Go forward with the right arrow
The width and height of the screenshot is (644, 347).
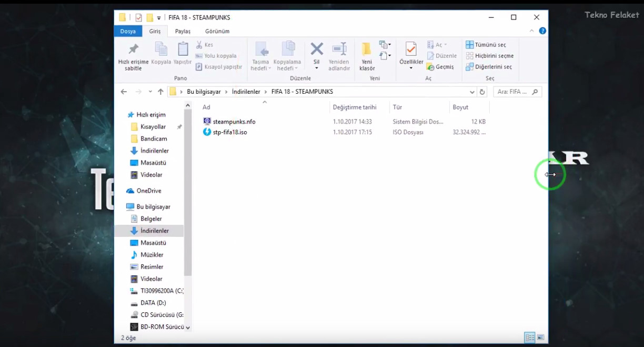click(x=138, y=92)
